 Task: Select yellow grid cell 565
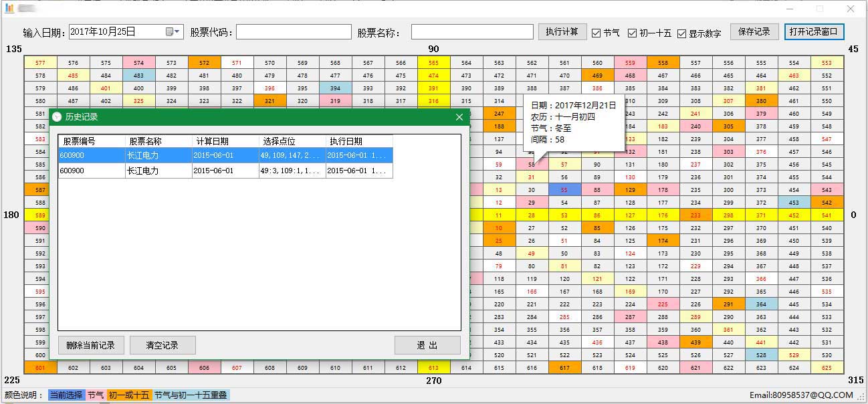[433, 63]
